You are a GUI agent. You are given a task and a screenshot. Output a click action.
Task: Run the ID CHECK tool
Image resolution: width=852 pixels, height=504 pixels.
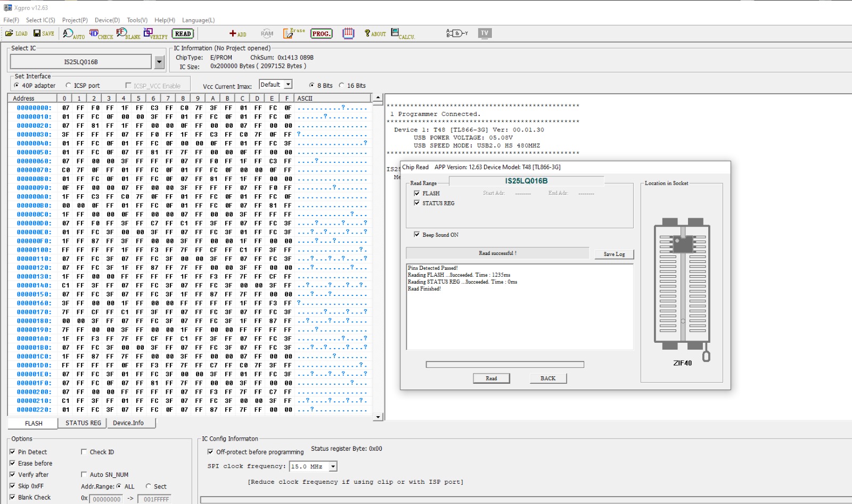click(x=101, y=34)
